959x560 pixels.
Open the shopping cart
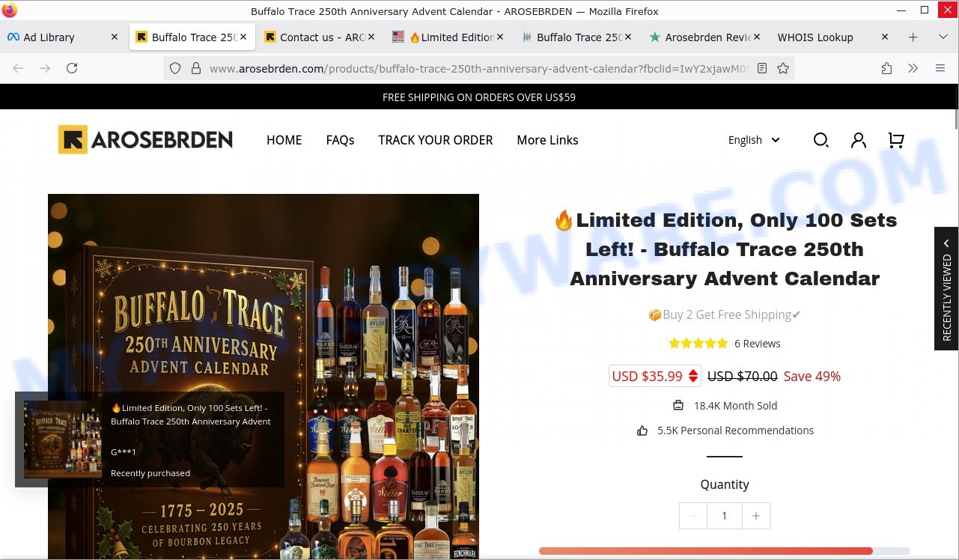pos(895,140)
